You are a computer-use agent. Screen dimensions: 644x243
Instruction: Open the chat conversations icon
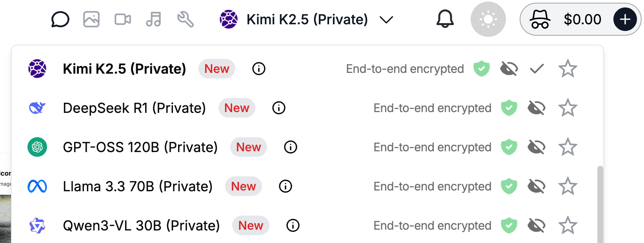tap(60, 19)
